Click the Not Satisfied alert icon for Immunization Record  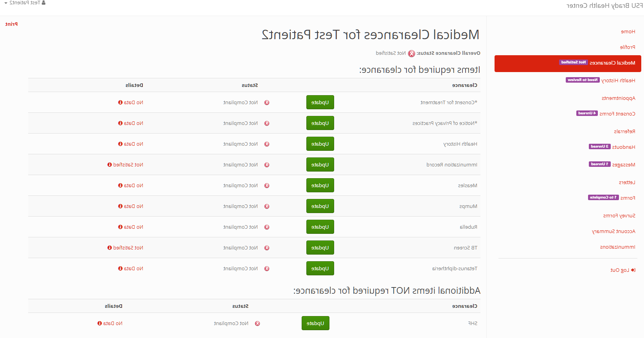[110, 164]
